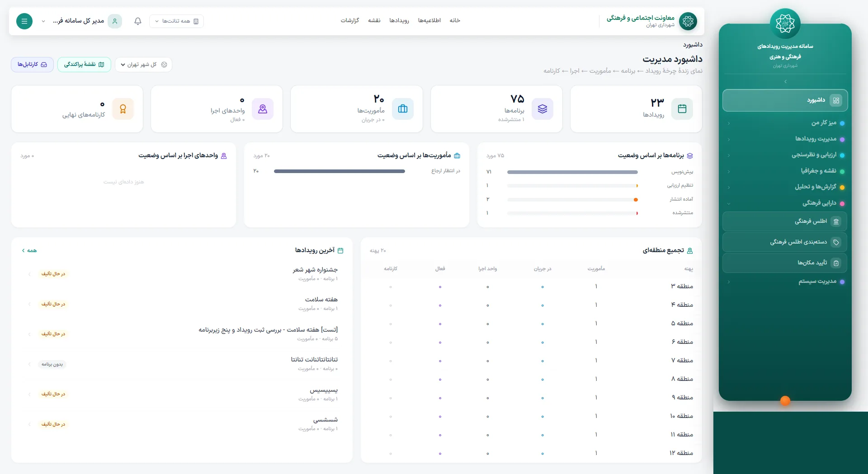Click the پیش‌نویس progress bar
The height and width of the screenshot is (474, 868).
(x=572, y=172)
